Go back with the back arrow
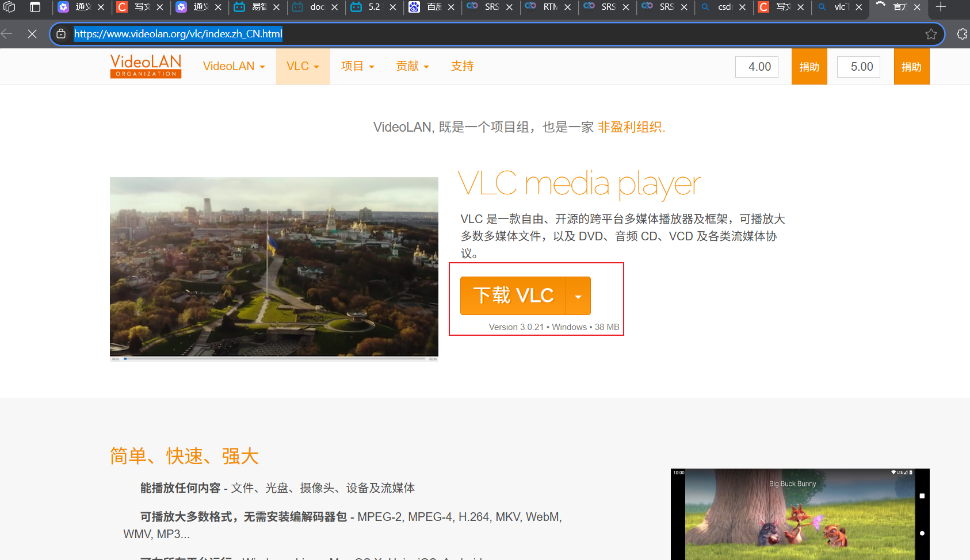 pyautogui.click(x=7, y=34)
